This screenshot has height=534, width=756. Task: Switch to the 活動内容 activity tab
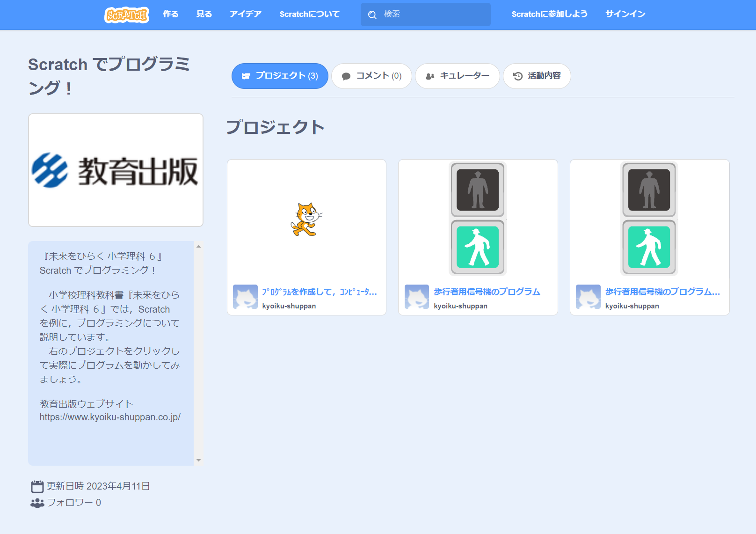pos(537,76)
